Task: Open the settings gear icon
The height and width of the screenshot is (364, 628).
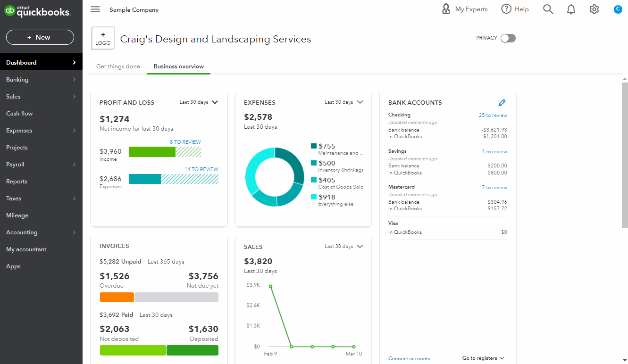Action: tap(594, 9)
